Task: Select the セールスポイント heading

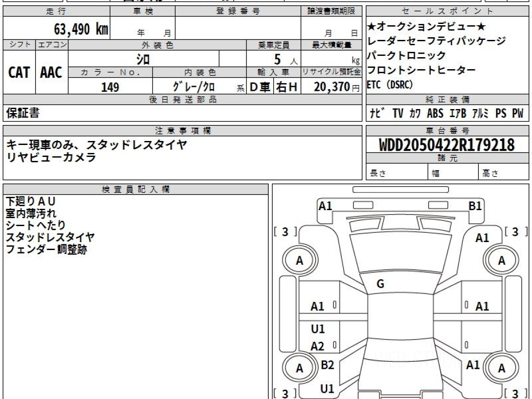Action: pyautogui.click(x=447, y=12)
